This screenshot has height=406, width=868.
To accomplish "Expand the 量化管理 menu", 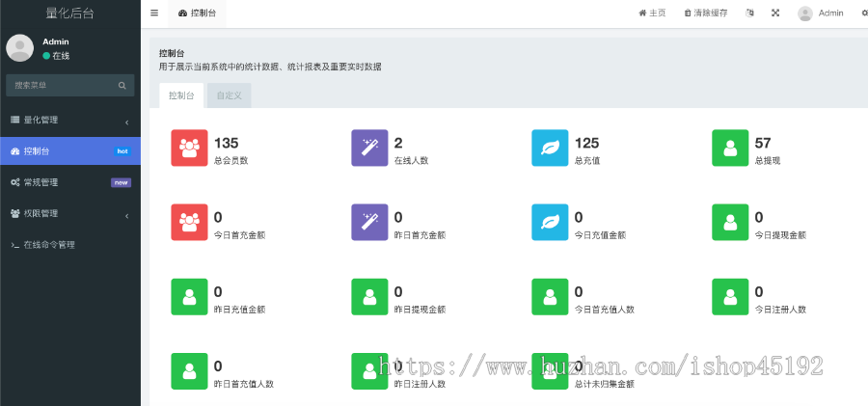I will pos(70,120).
